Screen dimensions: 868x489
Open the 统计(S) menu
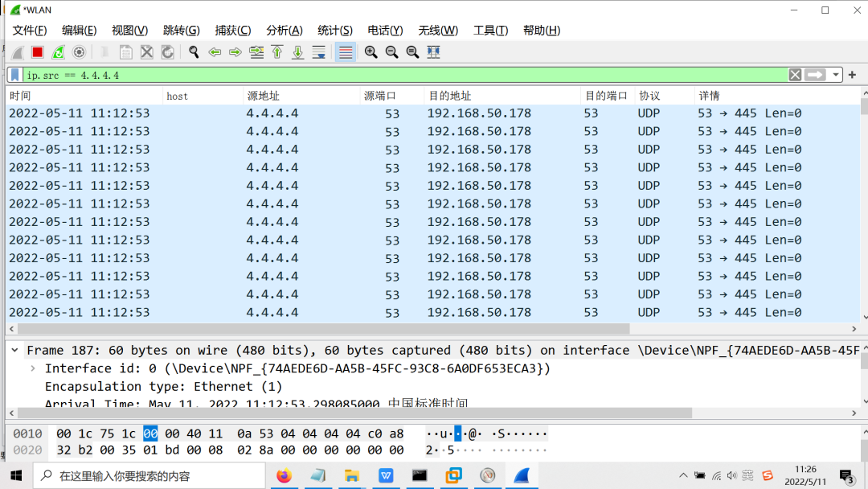click(x=334, y=31)
